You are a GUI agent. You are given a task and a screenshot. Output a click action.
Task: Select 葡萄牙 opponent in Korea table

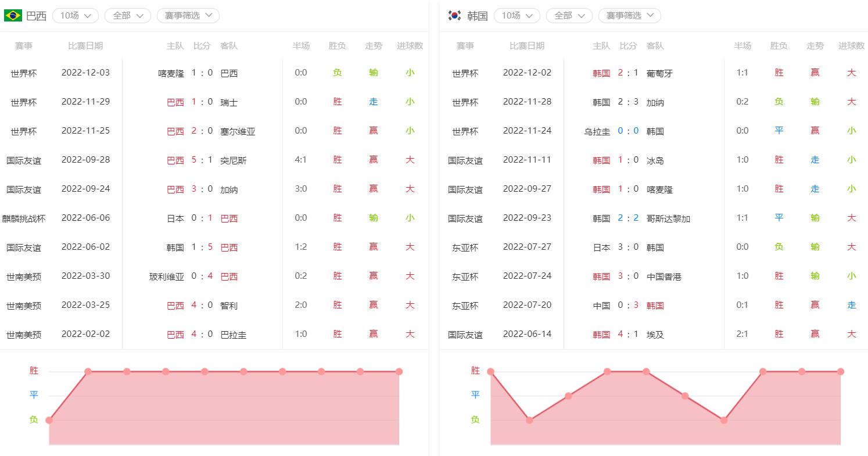[x=659, y=73]
